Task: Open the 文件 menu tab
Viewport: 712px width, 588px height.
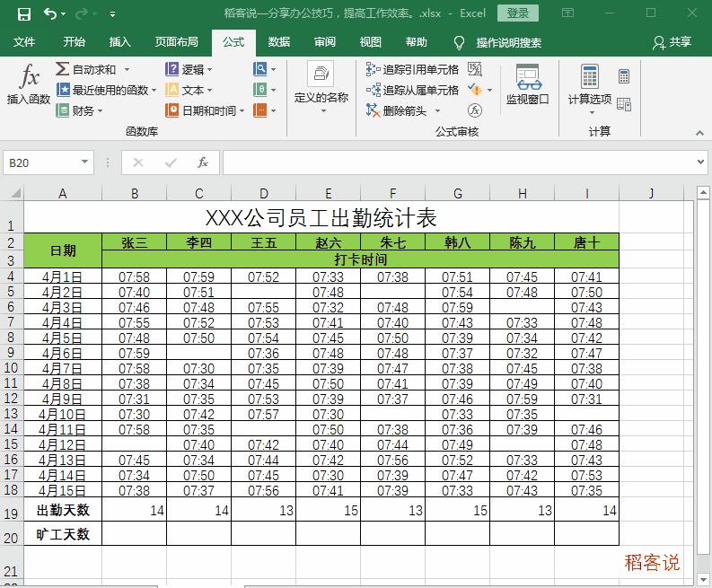Action: click(x=24, y=42)
